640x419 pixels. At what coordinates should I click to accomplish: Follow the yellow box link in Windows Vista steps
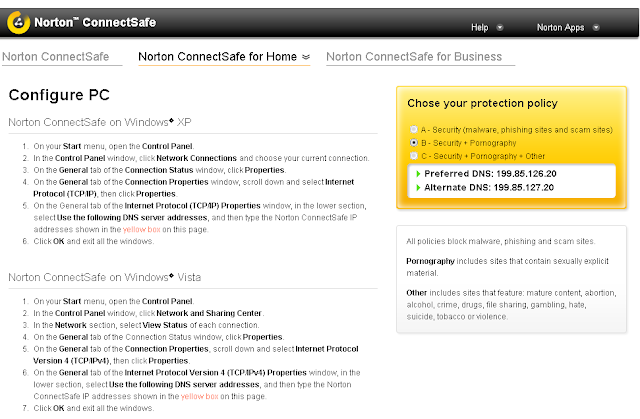click(x=200, y=396)
